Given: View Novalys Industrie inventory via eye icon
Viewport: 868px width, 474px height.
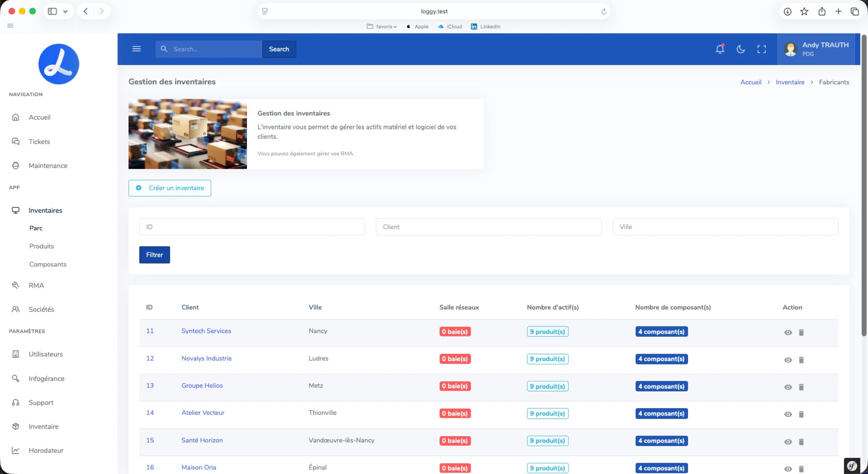Looking at the screenshot, I should [x=788, y=360].
